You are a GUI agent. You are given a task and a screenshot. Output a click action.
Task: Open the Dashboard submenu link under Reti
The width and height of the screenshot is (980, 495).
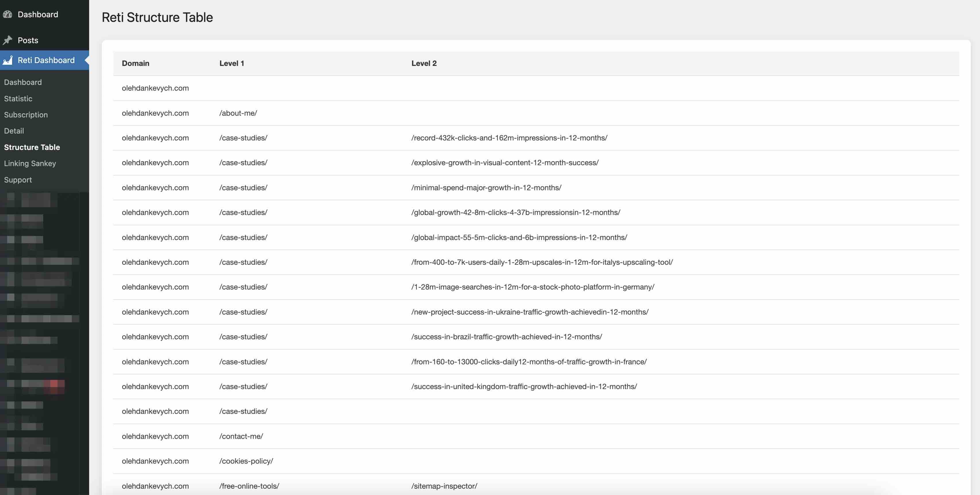23,82
